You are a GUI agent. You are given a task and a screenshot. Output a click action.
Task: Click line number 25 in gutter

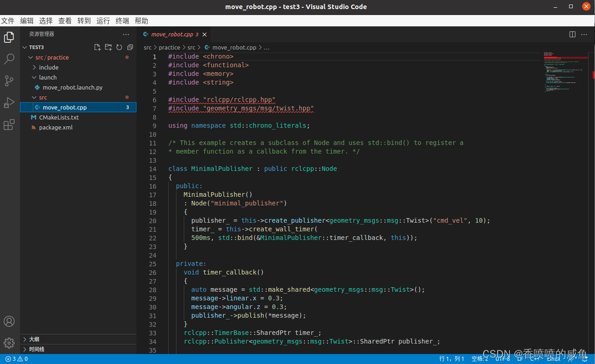click(152, 264)
